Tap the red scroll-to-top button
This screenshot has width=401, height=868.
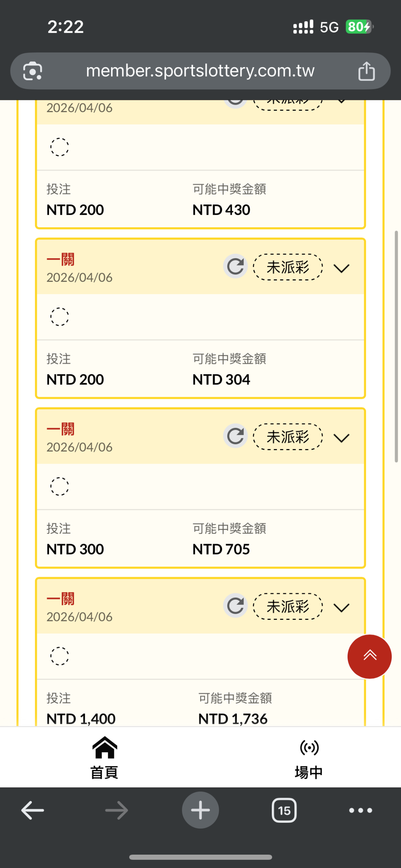click(x=369, y=656)
